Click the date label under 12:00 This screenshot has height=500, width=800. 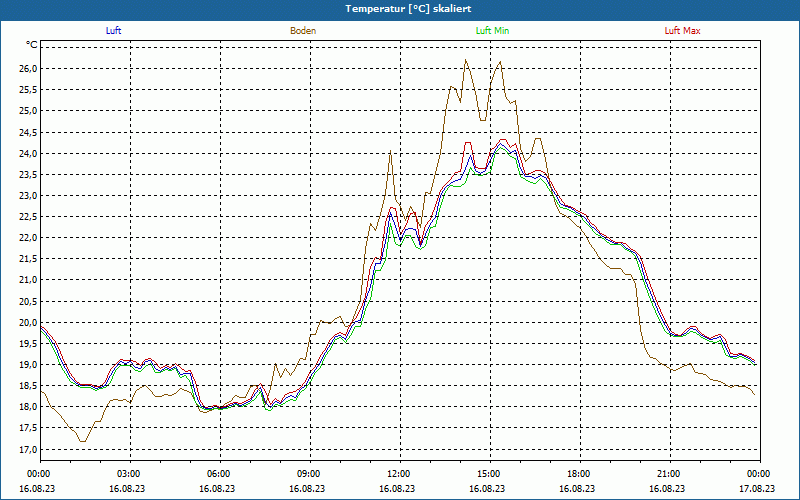[x=397, y=488]
